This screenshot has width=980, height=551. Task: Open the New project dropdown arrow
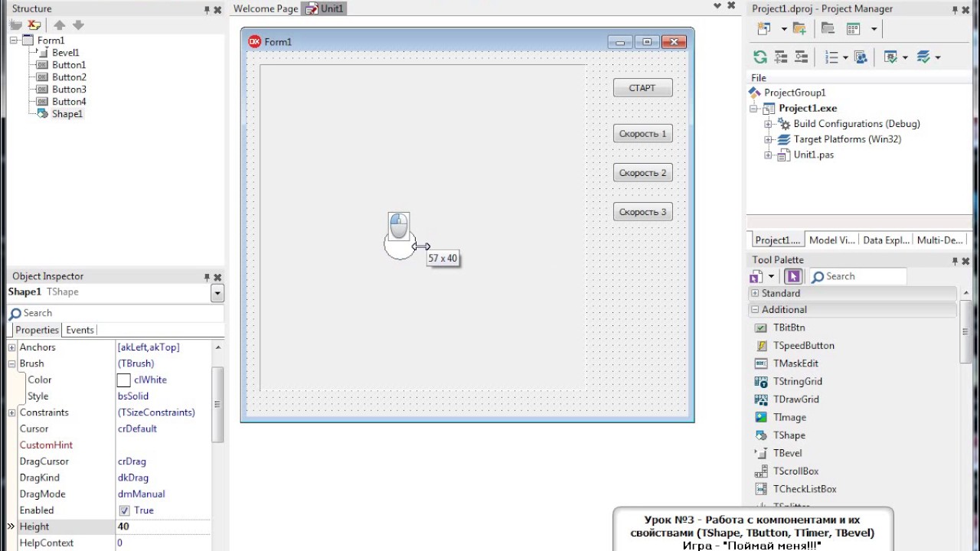point(784,29)
